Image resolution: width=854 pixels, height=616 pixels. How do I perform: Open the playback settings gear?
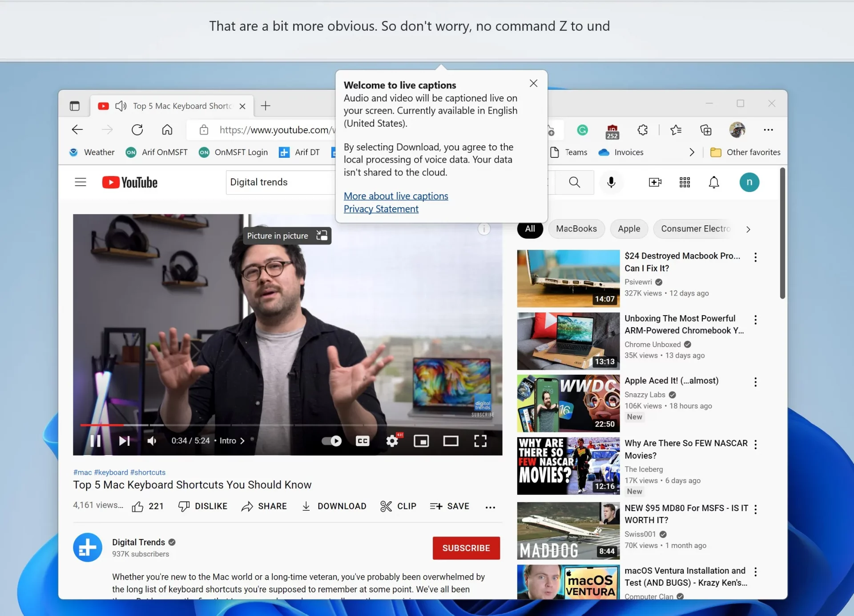pos(392,441)
